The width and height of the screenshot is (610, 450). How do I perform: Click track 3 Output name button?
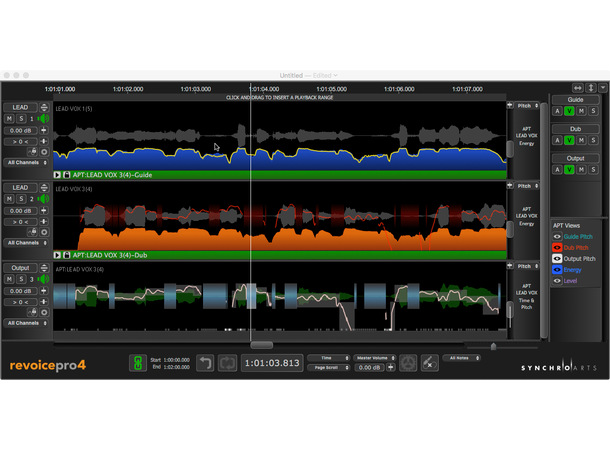(x=20, y=268)
